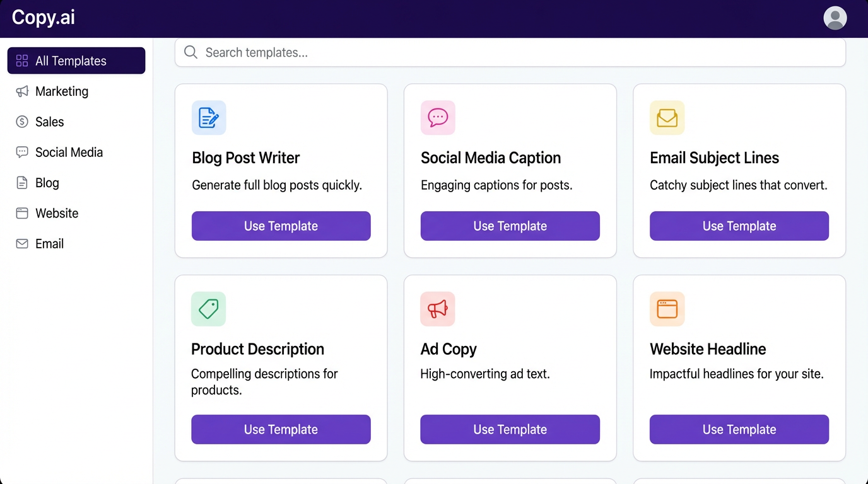Open the profile avatar menu
Viewport: 868px width, 484px height.
(835, 18)
